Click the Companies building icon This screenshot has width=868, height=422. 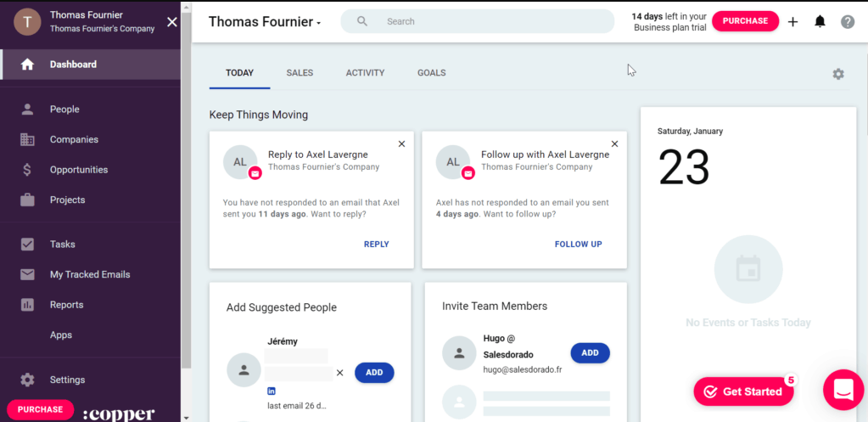pos(27,139)
